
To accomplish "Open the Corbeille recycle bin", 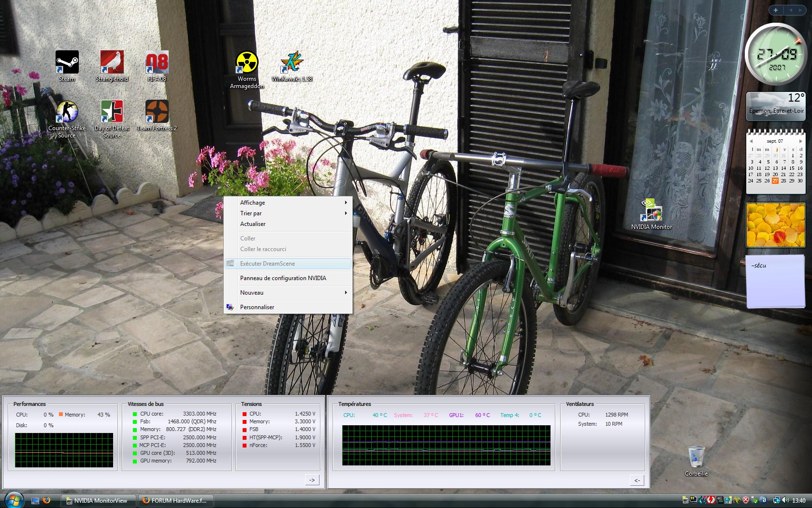I will tap(696, 458).
